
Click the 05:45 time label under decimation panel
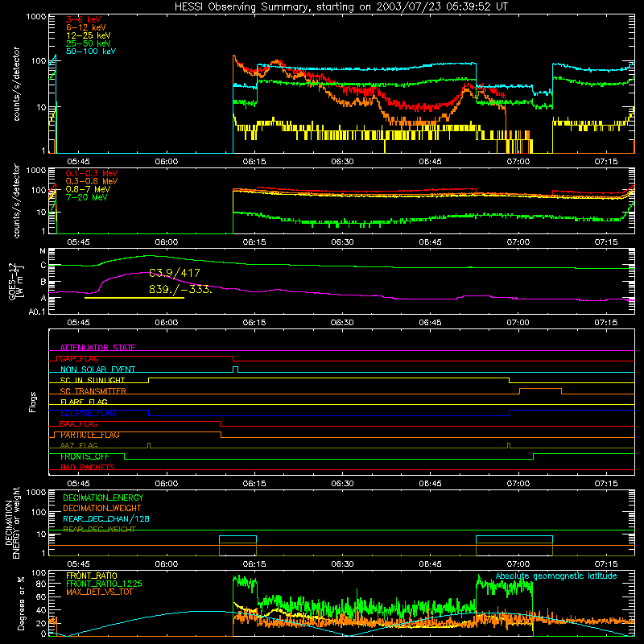78,564
